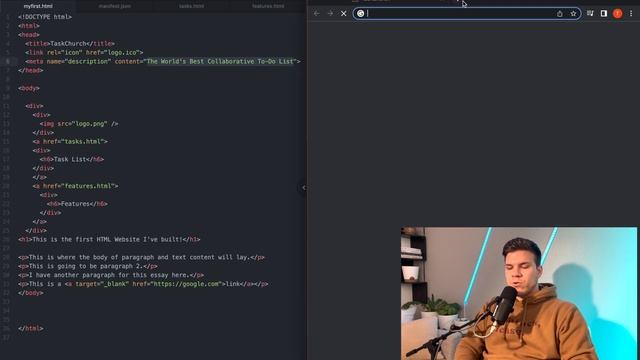Place the cursor in TaskChurch title text
The width and height of the screenshot is (640, 360).
68,43
